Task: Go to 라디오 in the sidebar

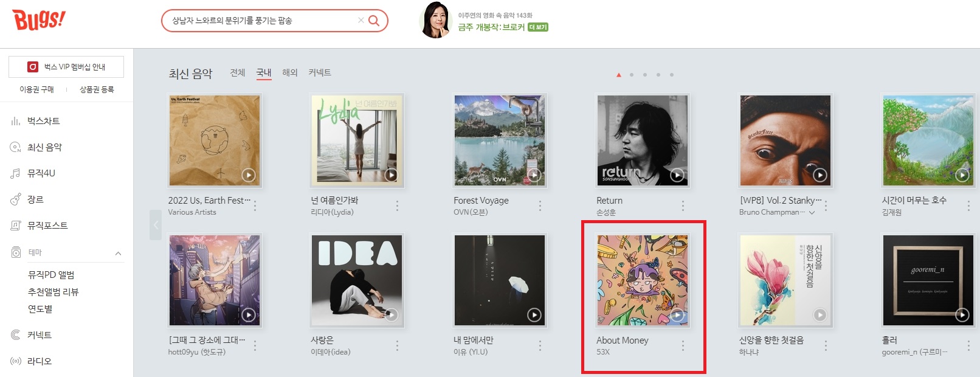Action: [40, 361]
